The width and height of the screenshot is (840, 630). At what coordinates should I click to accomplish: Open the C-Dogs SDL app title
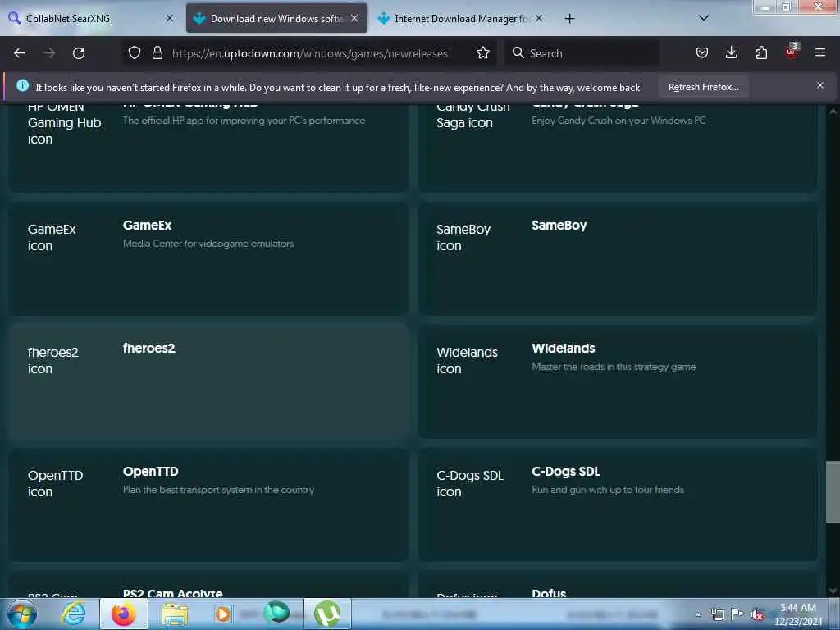pyautogui.click(x=566, y=472)
